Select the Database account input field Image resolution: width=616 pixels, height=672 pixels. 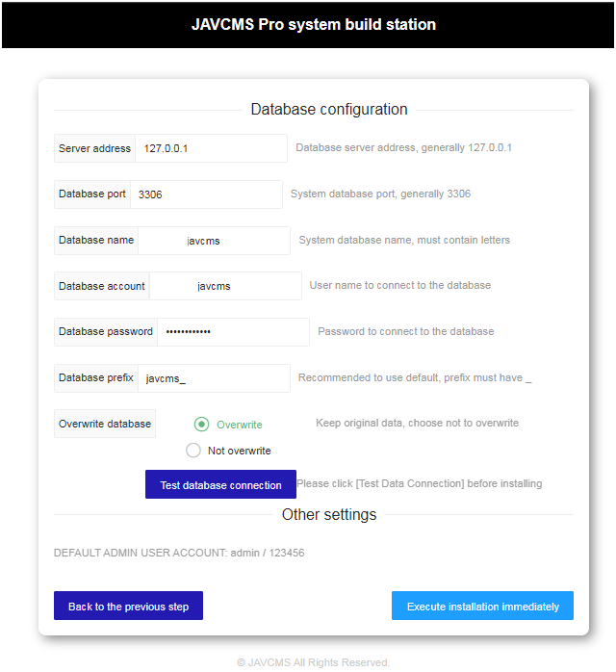[x=224, y=286]
